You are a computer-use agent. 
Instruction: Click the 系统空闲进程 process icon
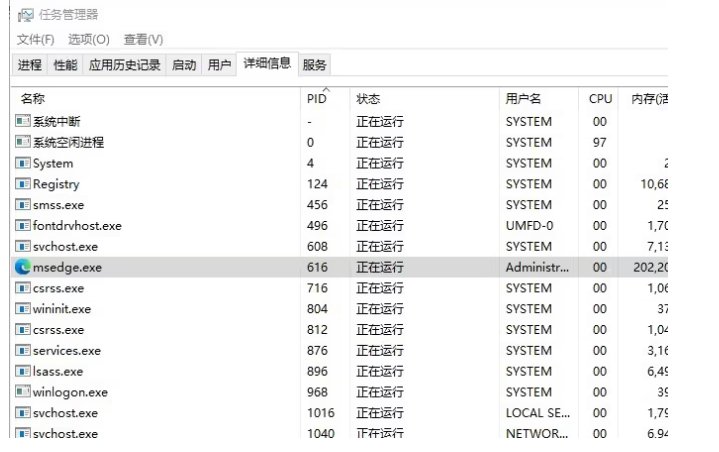pos(22,142)
